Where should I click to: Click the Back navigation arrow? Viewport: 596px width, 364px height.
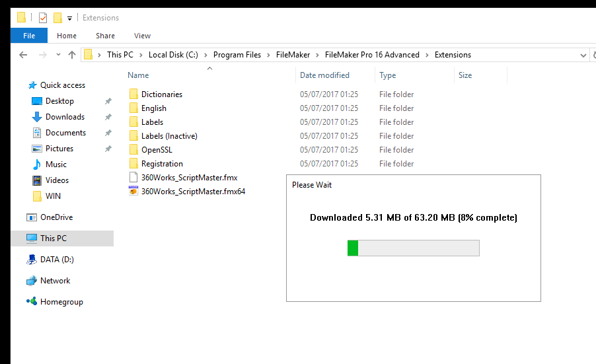pyautogui.click(x=23, y=55)
